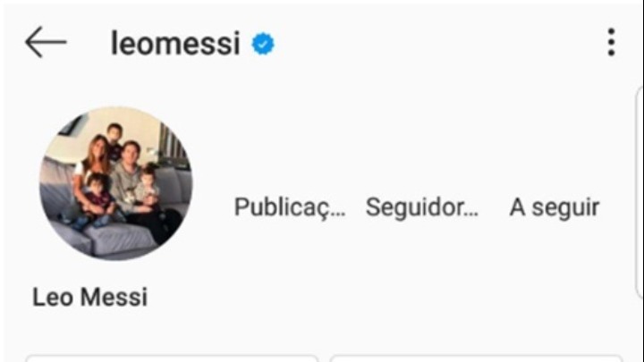
Task: Click the leomessi username in header
Action: pyautogui.click(x=175, y=43)
